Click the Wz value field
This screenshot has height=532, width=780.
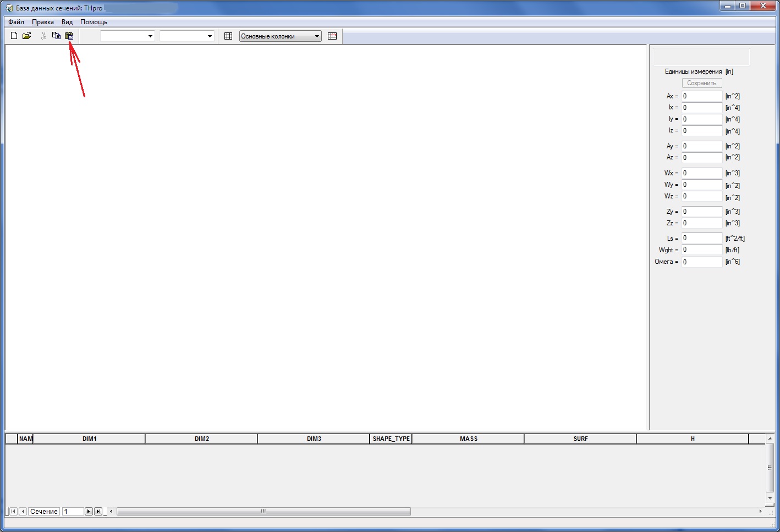[702, 196]
